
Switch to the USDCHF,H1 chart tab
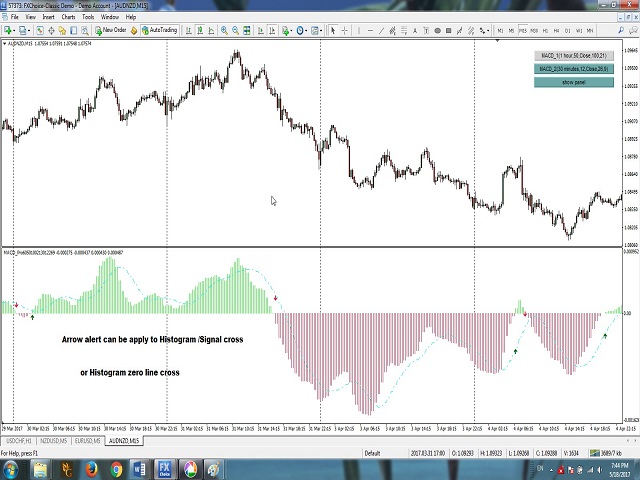(x=19, y=441)
